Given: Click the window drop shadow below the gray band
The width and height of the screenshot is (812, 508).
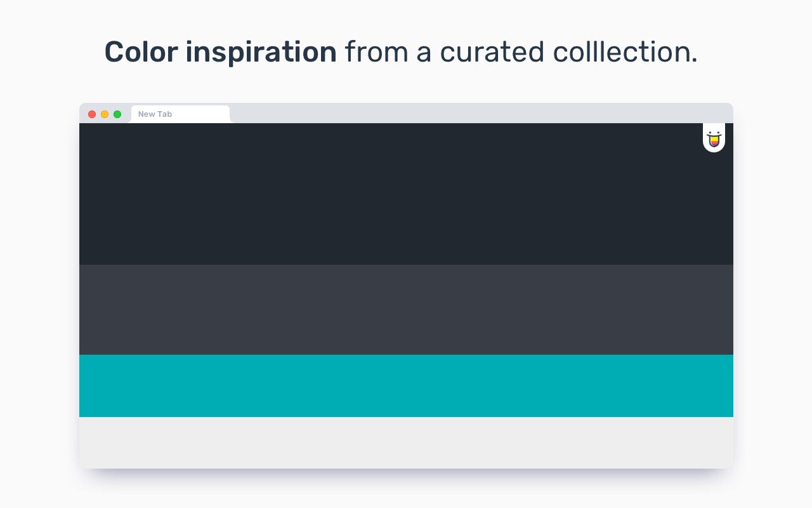Looking at the screenshot, I should click(x=406, y=475).
